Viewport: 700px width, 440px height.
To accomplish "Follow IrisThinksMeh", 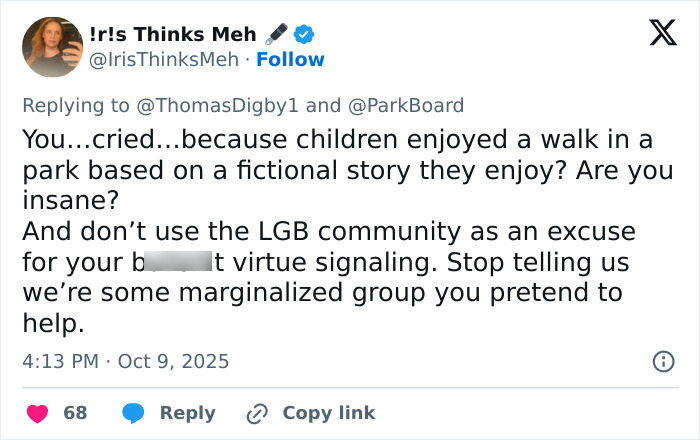I will pos(290,59).
